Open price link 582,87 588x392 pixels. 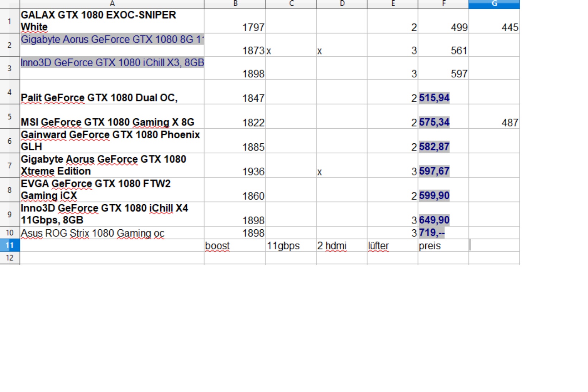click(434, 147)
